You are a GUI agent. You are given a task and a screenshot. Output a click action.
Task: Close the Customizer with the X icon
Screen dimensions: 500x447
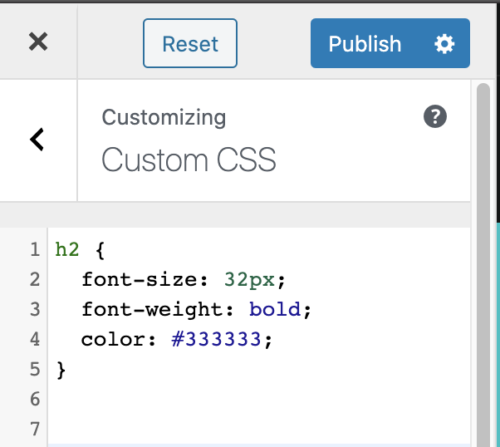[38, 42]
